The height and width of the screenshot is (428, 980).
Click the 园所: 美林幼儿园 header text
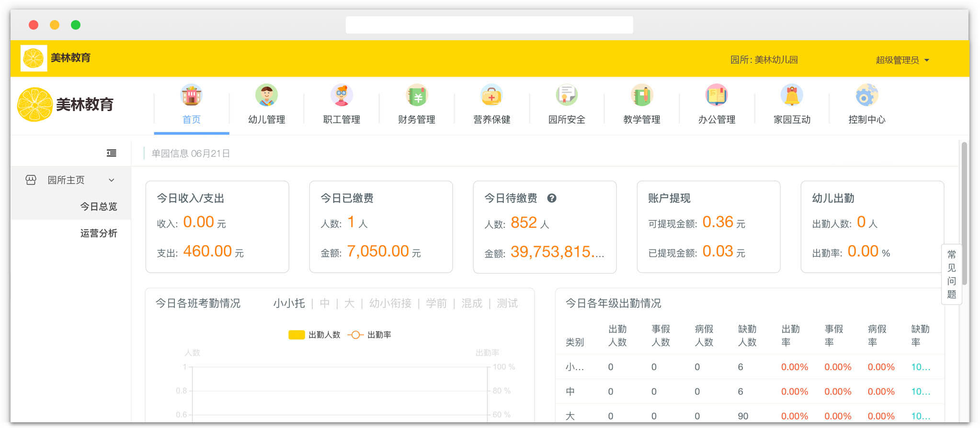tap(764, 60)
